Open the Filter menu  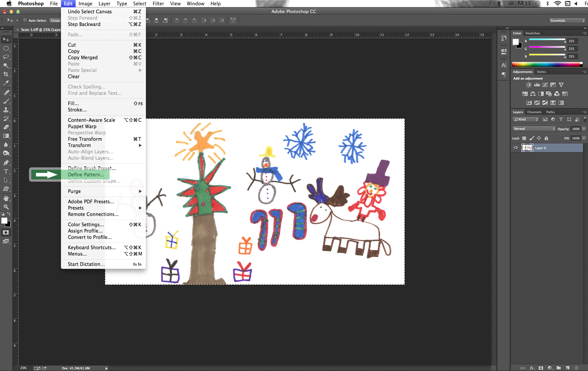coord(158,4)
